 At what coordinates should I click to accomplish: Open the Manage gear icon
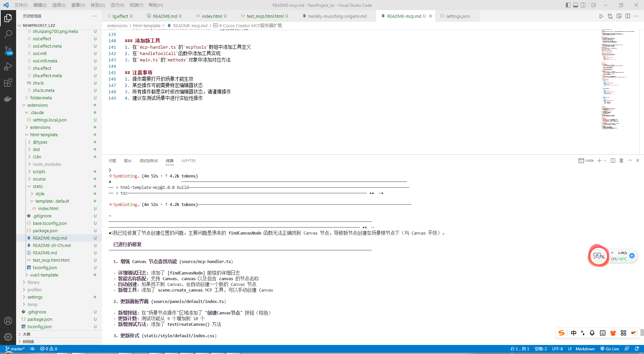point(8,337)
